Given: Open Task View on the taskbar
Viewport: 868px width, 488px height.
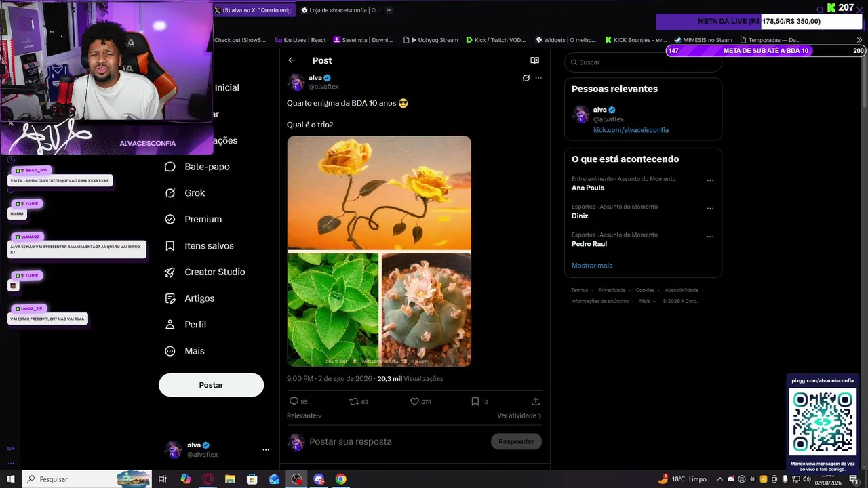Looking at the screenshot, I should 163,479.
